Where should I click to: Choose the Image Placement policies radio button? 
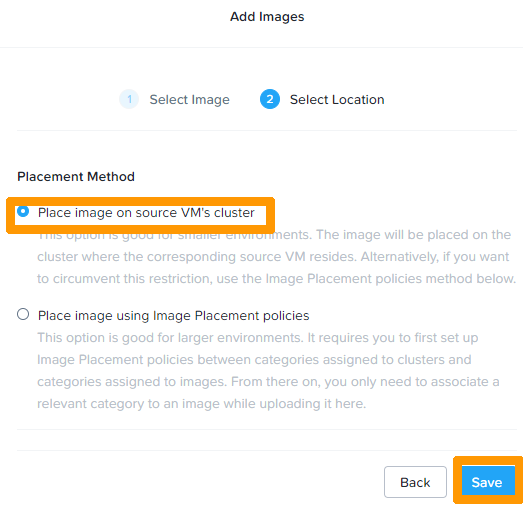[23, 314]
